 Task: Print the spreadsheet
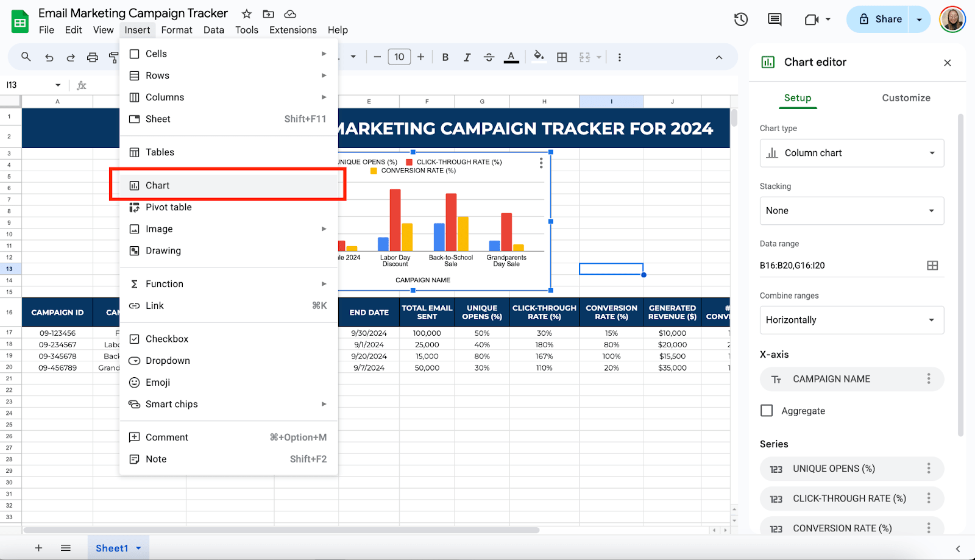click(x=93, y=57)
